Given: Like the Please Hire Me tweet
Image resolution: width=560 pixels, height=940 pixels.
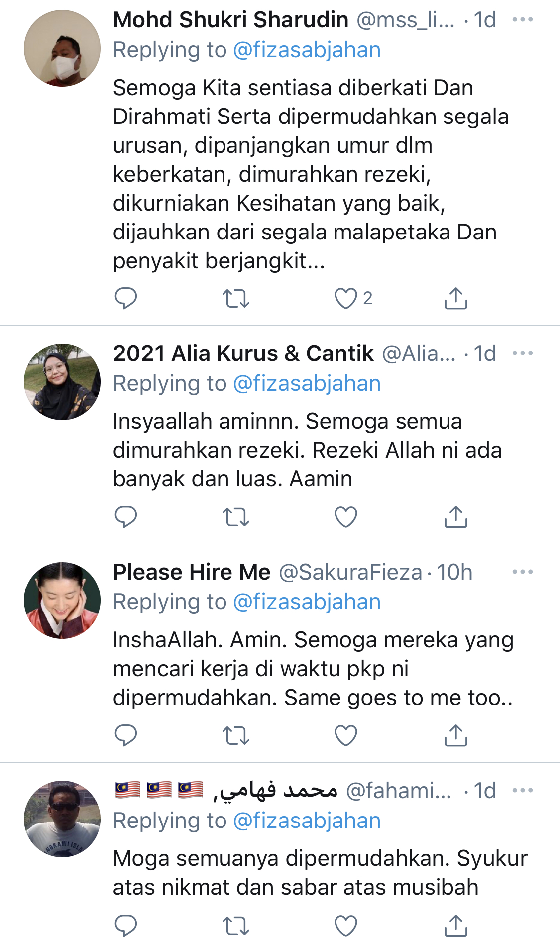Looking at the screenshot, I should (346, 735).
